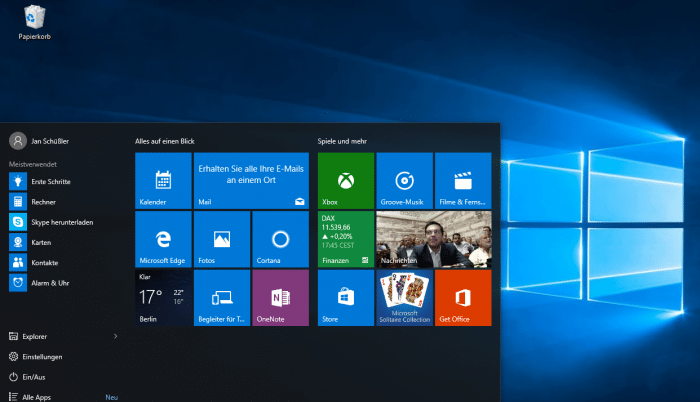Open the Mail tile
This screenshot has width=700, height=402.
coord(251,181)
